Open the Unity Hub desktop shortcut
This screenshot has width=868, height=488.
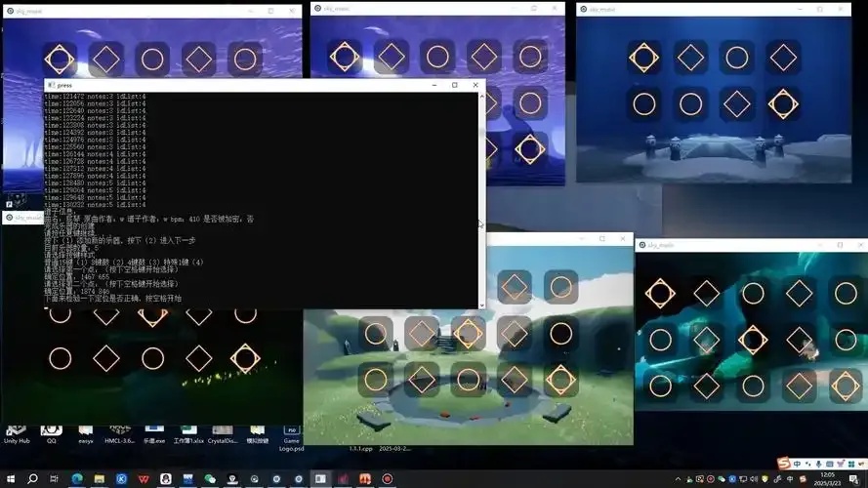coord(17,434)
